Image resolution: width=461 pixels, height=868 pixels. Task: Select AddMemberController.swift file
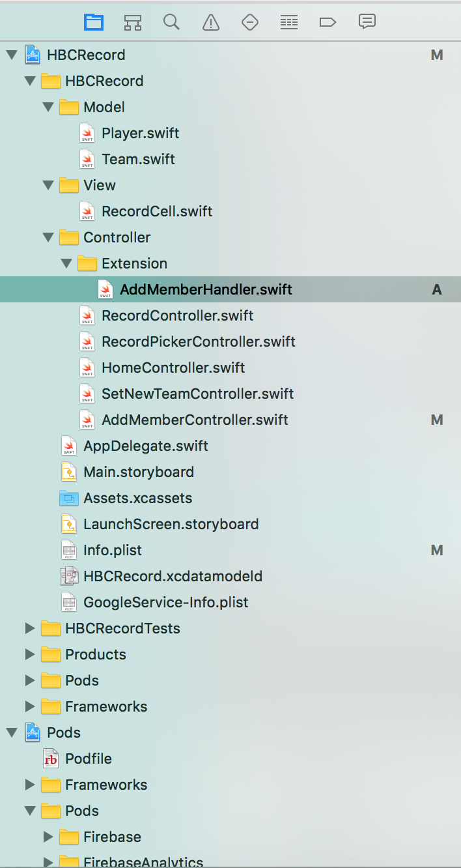coord(194,420)
